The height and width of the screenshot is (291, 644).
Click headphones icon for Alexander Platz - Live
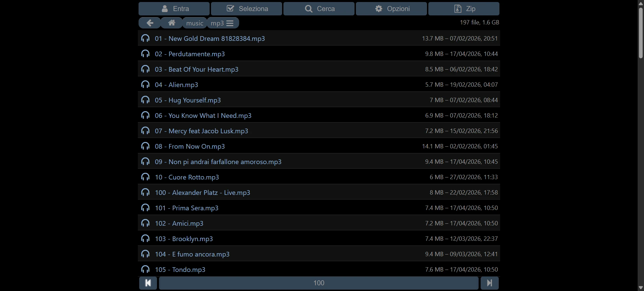click(145, 192)
